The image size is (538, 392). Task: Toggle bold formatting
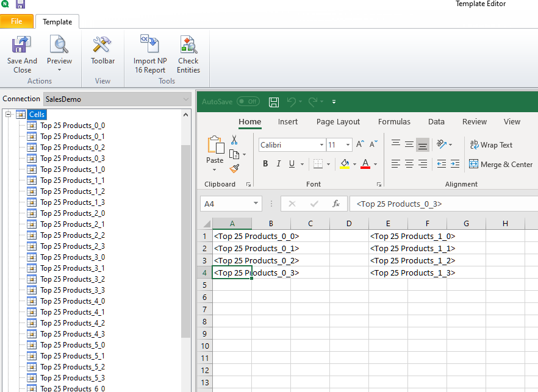coord(265,164)
